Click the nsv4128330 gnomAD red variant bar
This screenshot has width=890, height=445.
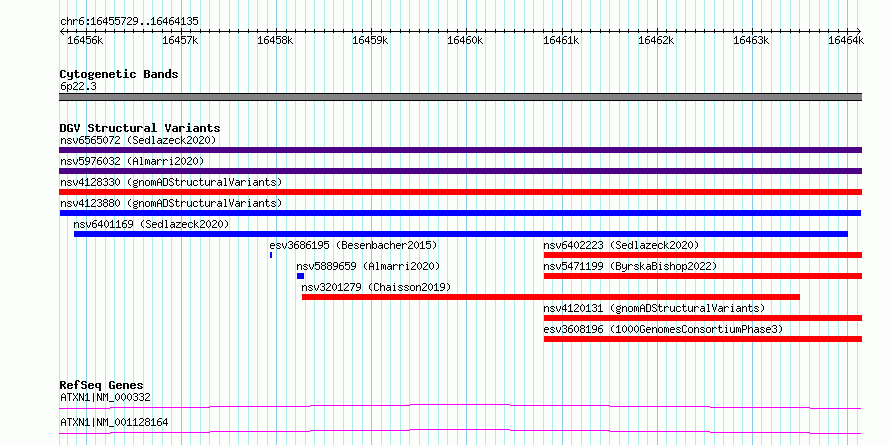pyautogui.click(x=460, y=192)
